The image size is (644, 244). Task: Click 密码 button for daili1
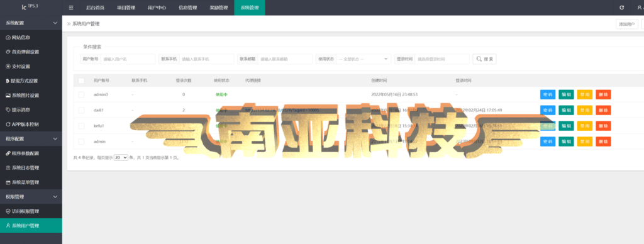[x=548, y=110]
